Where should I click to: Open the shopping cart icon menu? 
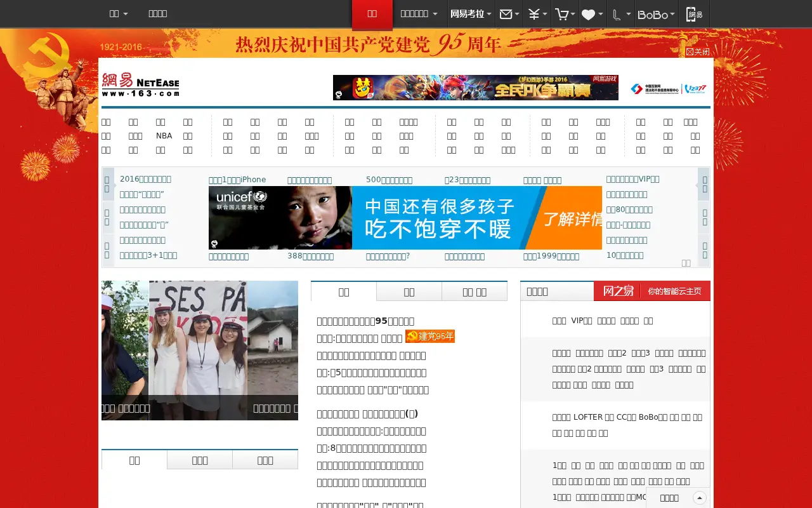coord(561,14)
